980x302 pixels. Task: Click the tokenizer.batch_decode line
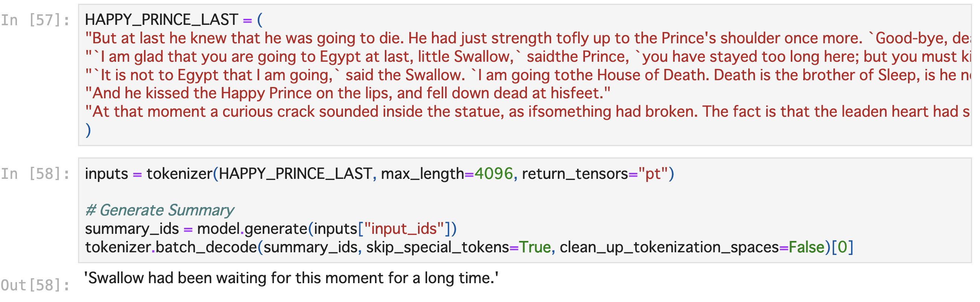[x=469, y=247]
